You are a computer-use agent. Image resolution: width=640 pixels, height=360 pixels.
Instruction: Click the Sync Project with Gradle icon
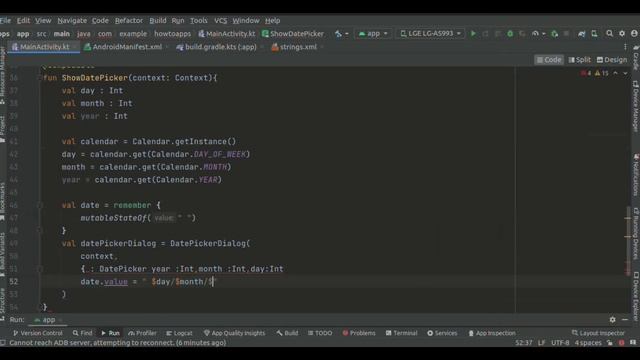tap(582, 33)
